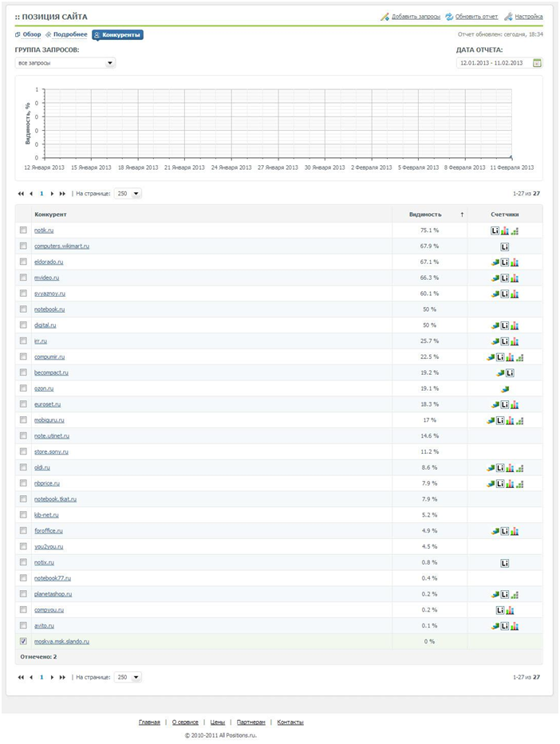Click the LiveInternet counter icon for notik.ru
The height and width of the screenshot is (744, 560).
coord(495,230)
